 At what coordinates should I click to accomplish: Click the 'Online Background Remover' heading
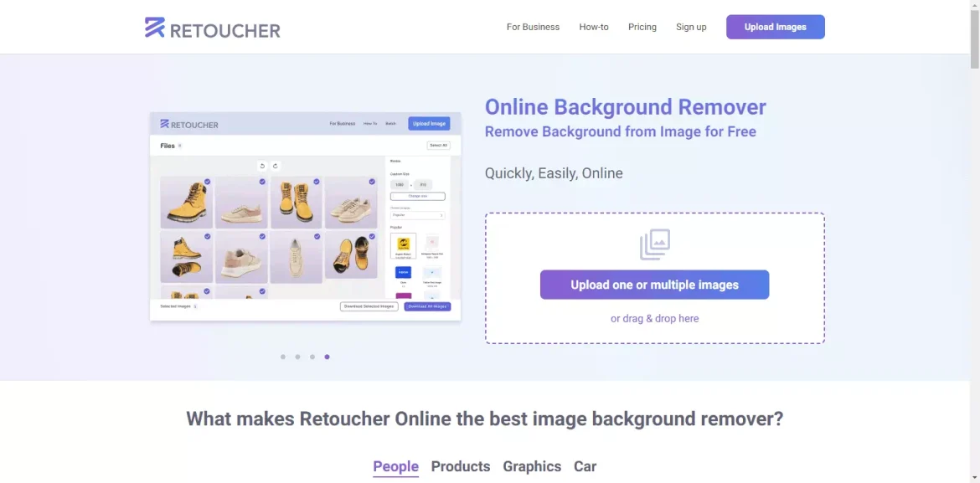click(626, 107)
